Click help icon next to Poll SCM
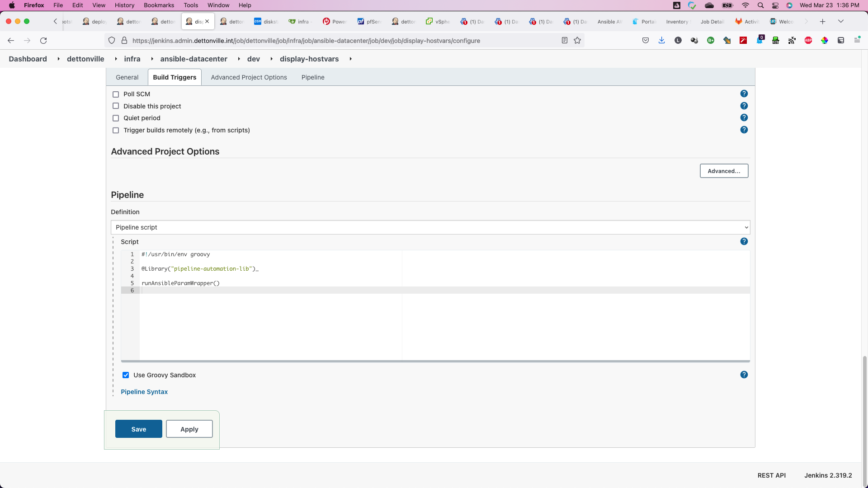Image resolution: width=868 pixels, height=488 pixels. tap(744, 94)
